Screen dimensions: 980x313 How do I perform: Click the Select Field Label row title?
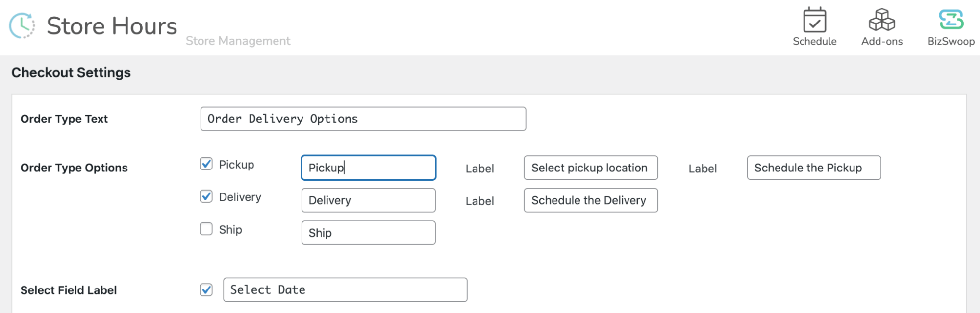tap(69, 290)
